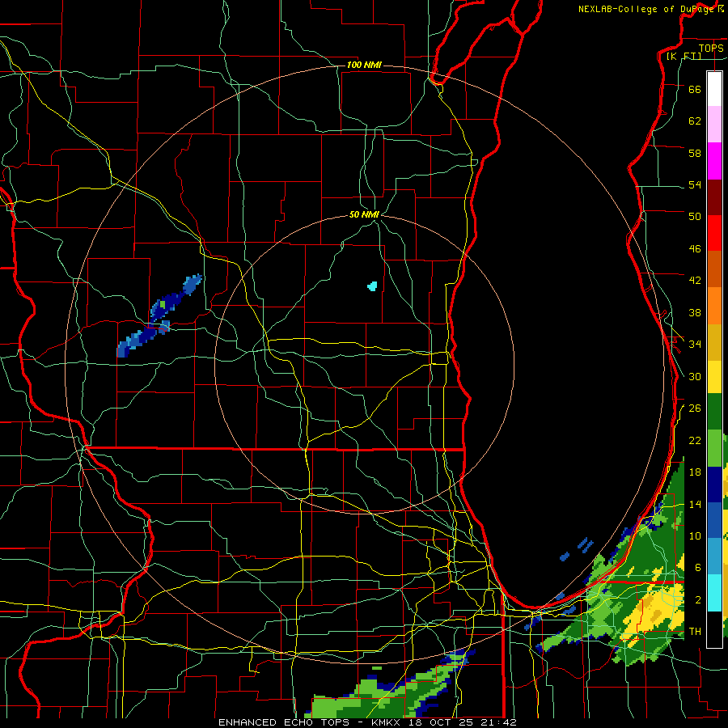The image size is (728, 728).
Task: Click the "66" legend value
Action: [695, 89]
